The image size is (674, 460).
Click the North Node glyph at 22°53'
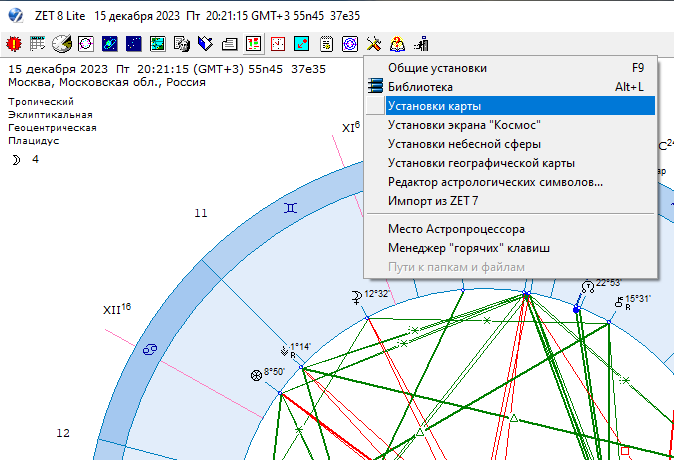[x=588, y=286]
